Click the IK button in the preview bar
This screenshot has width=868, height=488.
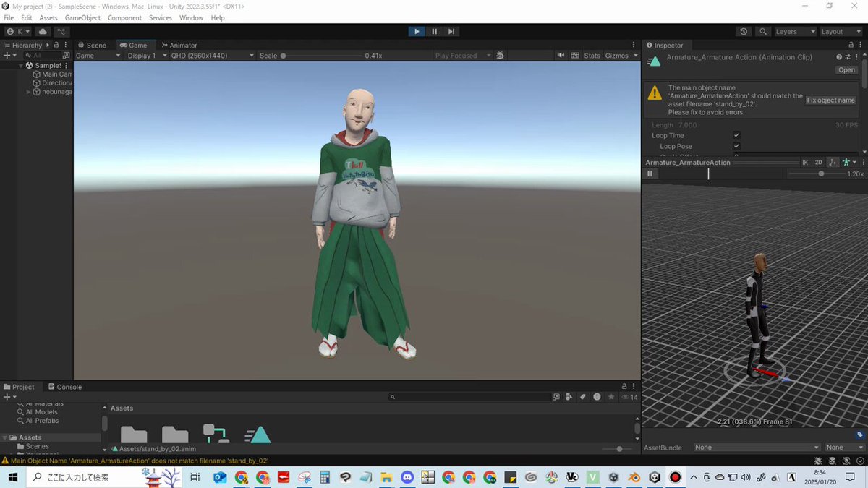click(x=805, y=162)
